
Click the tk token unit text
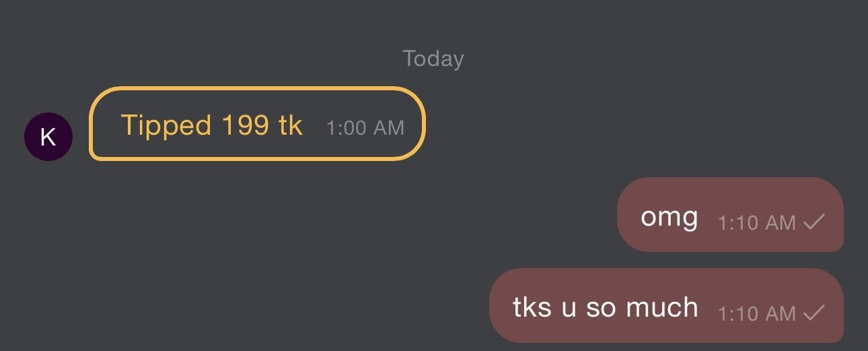click(290, 125)
